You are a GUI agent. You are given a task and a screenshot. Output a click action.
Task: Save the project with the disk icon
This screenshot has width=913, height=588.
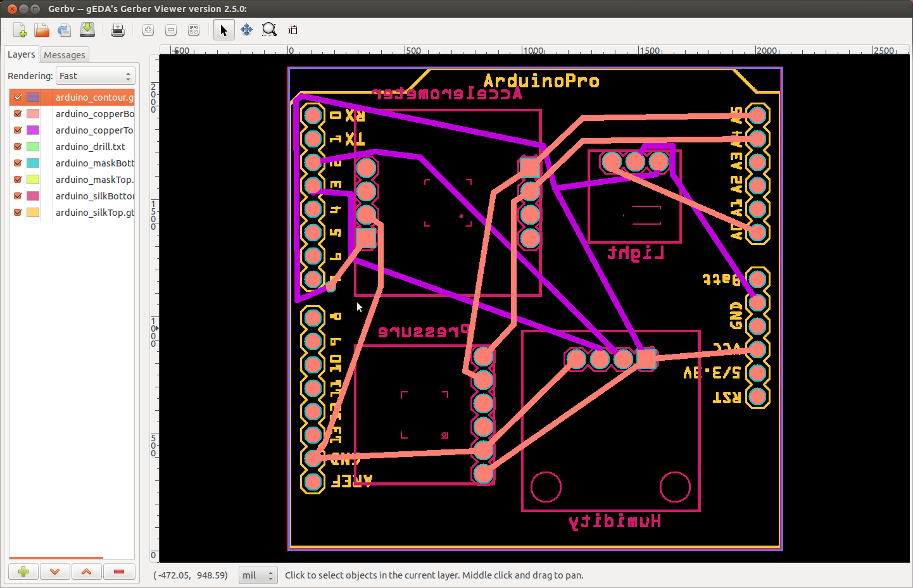click(x=87, y=30)
